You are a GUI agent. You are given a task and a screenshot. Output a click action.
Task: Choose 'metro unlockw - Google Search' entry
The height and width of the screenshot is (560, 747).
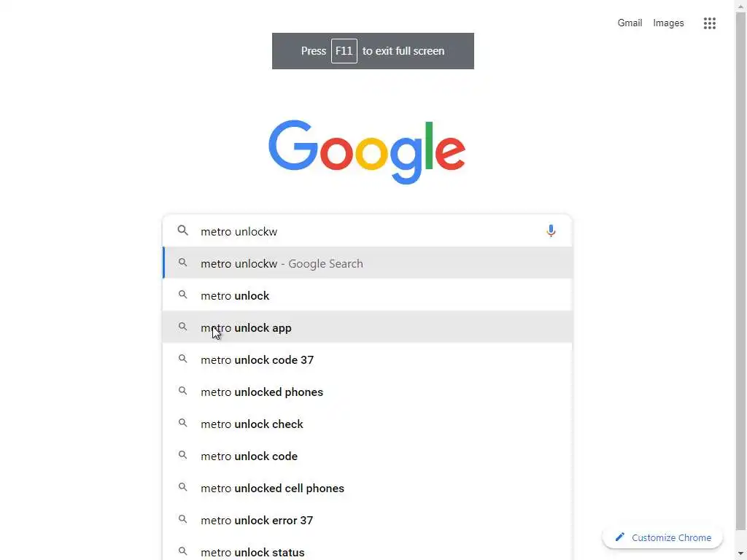tap(282, 263)
